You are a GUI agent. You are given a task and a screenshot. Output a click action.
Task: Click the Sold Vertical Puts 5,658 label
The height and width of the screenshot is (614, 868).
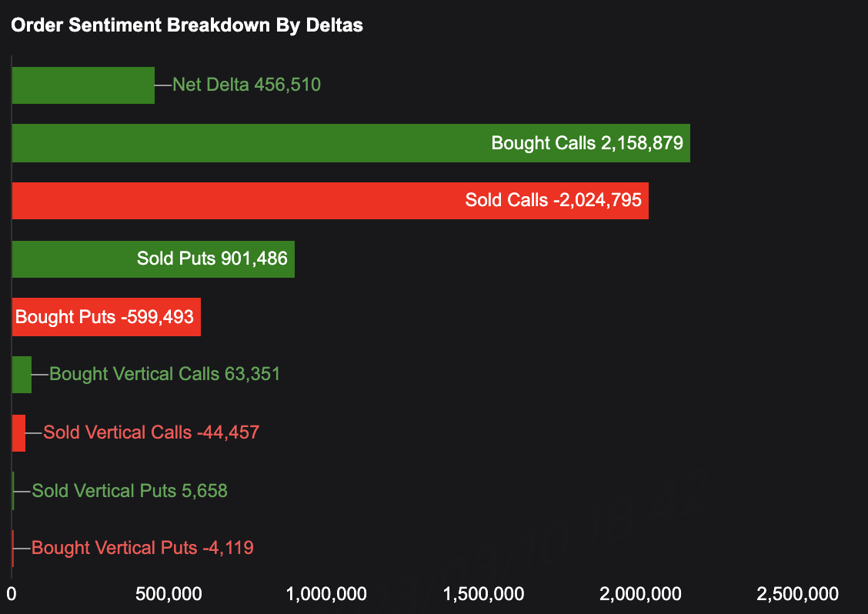pos(129,491)
